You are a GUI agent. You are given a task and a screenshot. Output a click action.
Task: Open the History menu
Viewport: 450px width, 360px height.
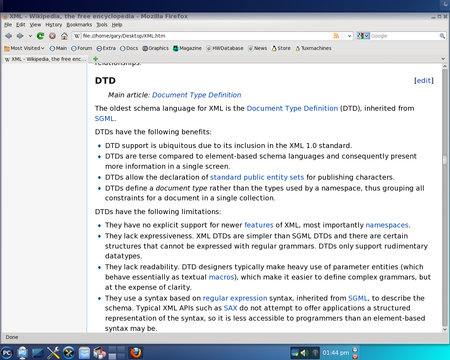(54, 25)
